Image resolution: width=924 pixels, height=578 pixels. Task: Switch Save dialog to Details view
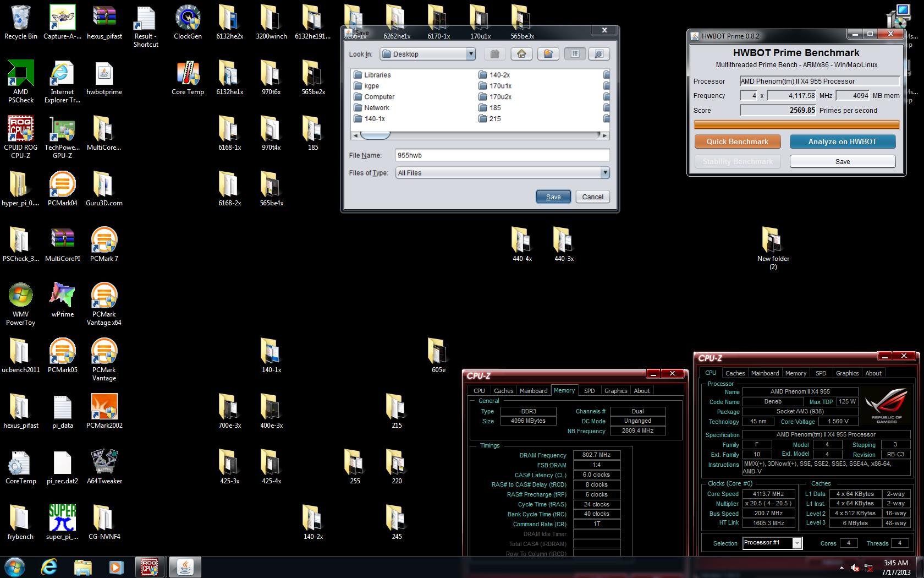tap(599, 54)
